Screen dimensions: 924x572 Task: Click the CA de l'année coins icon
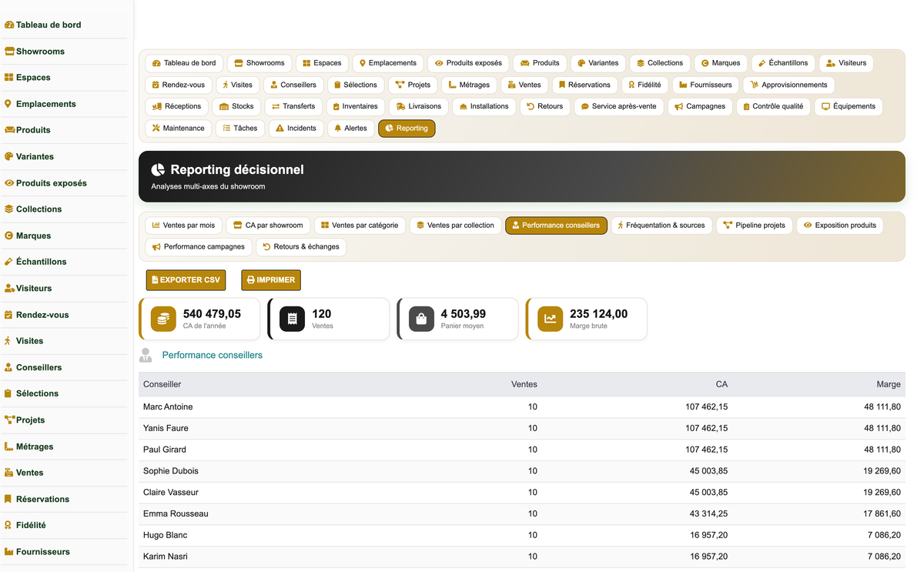[163, 319]
